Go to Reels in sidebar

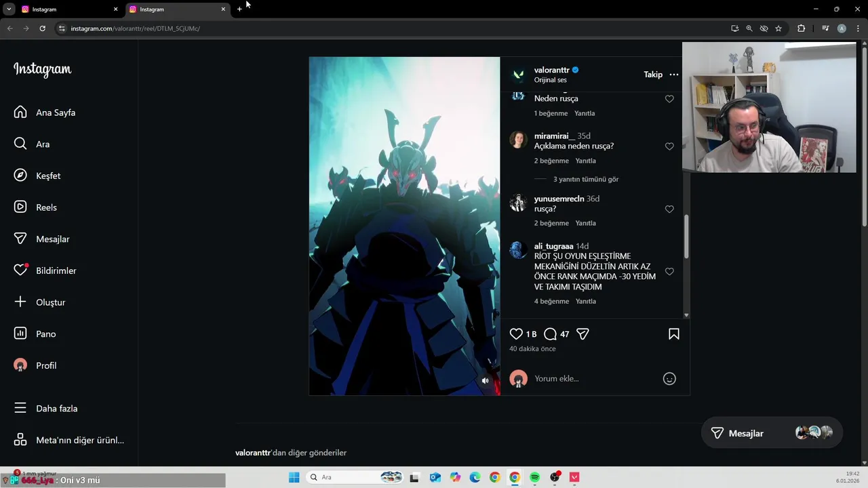click(x=35, y=207)
